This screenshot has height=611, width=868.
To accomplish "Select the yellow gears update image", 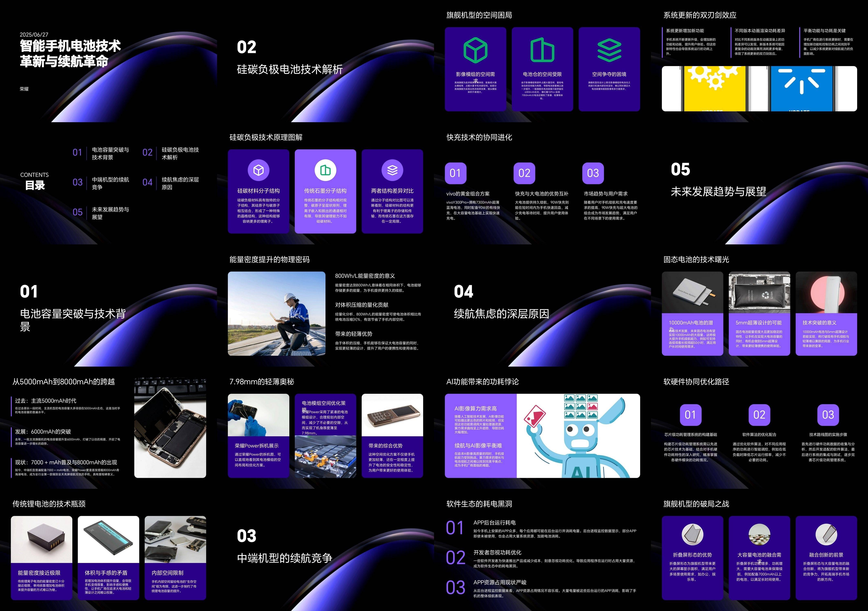I will click(x=715, y=89).
